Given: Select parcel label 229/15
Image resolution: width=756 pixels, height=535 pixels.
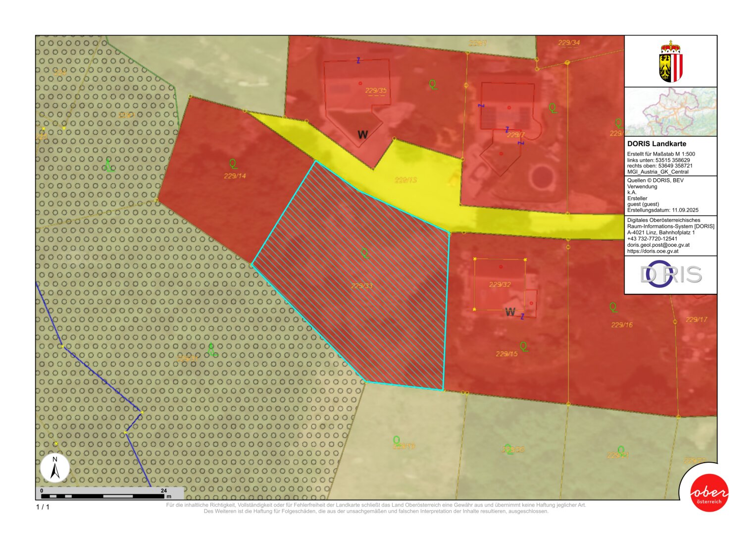Looking at the screenshot, I should pos(506,354).
